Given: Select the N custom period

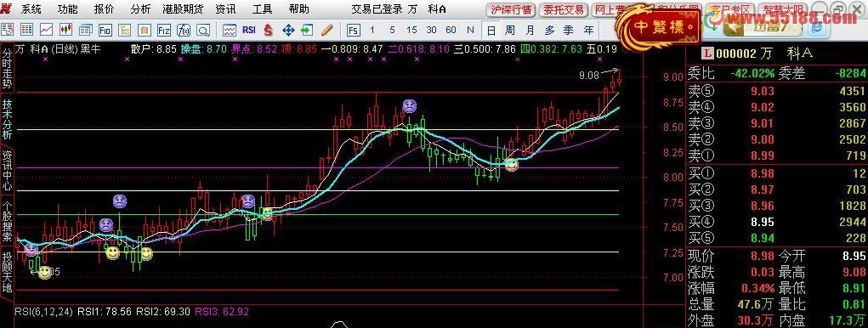Looking at the screenshot, I should [470, 30].
